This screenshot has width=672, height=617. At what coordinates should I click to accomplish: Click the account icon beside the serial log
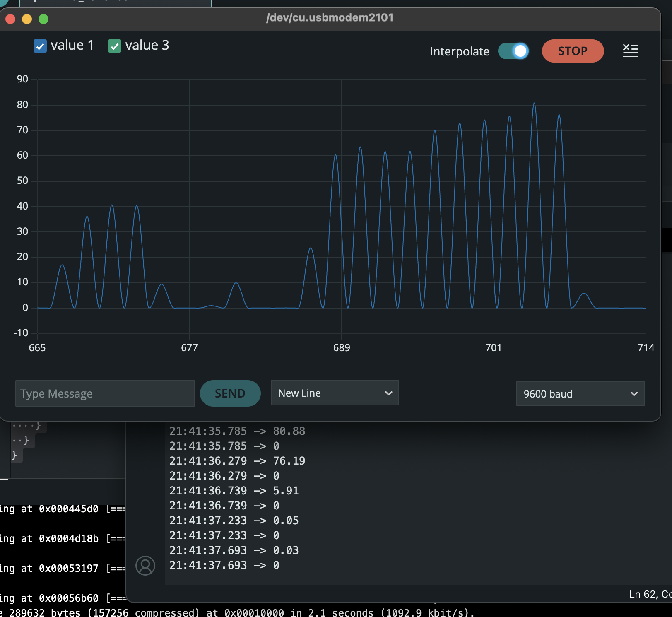coord(145,565)
